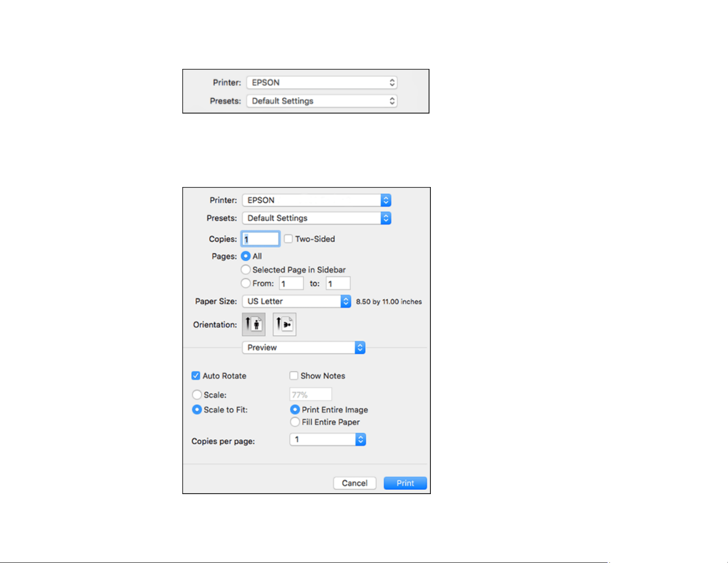Select the All pages radio button

(246, 256)
